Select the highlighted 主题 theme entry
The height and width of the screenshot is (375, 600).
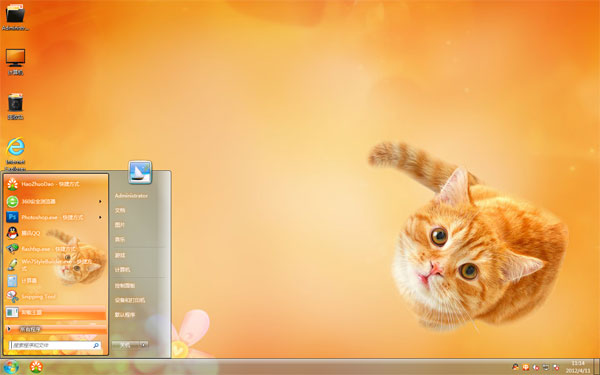[x=56, y=313]
